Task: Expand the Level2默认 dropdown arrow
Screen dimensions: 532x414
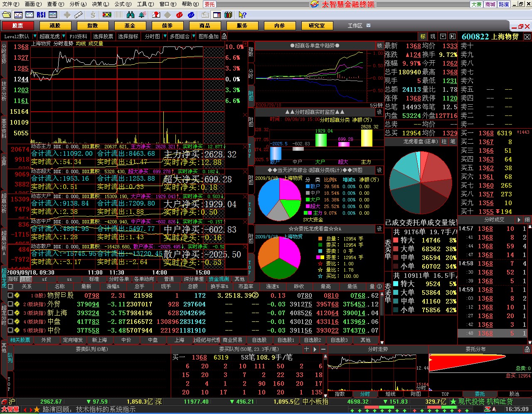Action: [35, 37]
